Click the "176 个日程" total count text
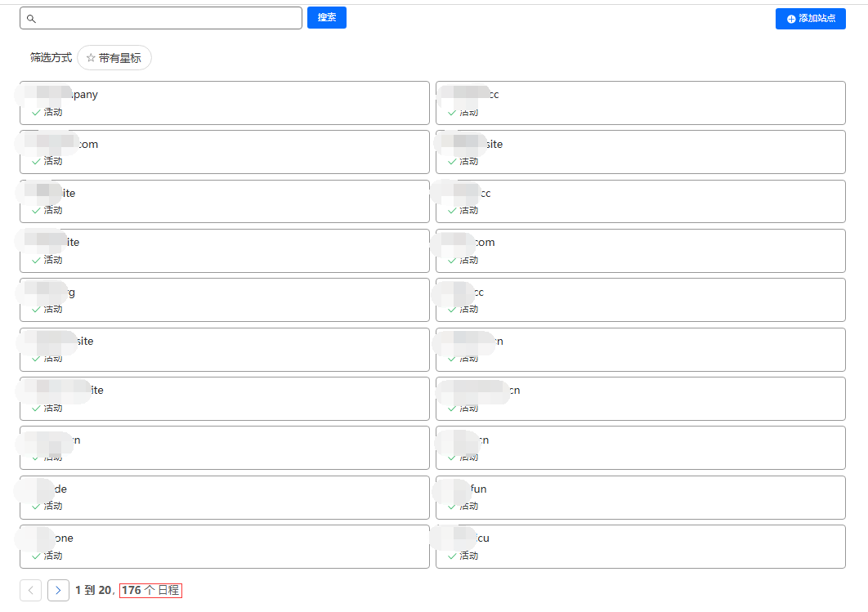Screen dimensions: 868x612 [150, 590]
